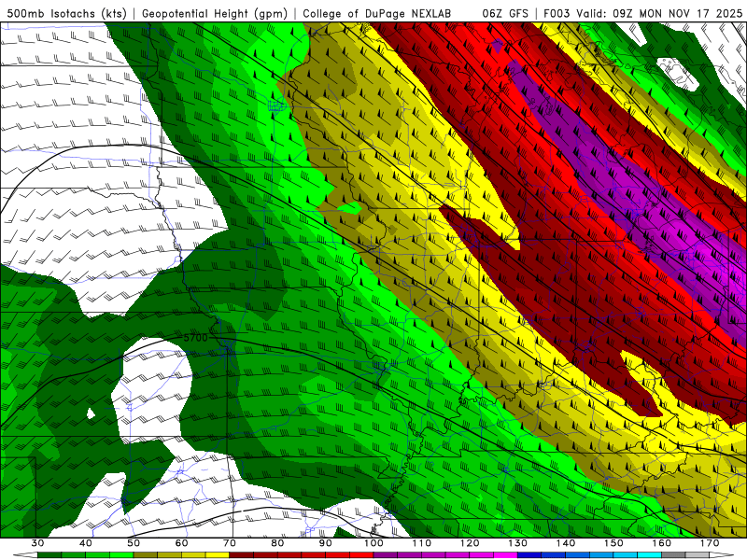Click the 100 knot legend number
The image size is (747, 560).
pyautogui.click(x=373, y=543)
